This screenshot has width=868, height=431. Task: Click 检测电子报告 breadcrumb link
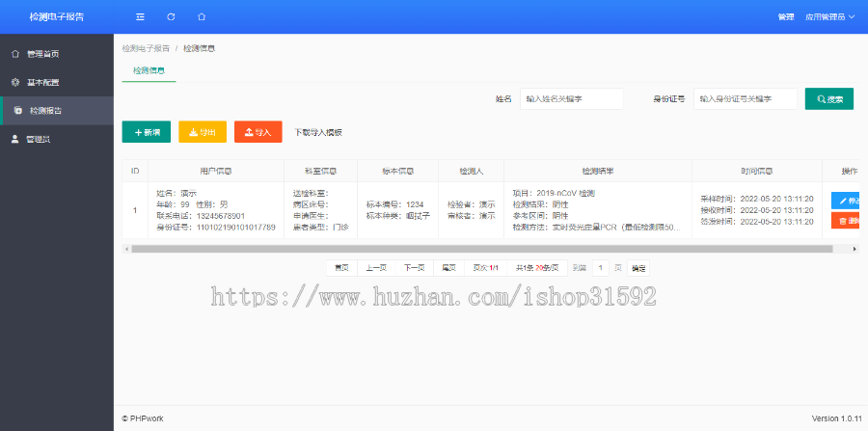point(146,48)
